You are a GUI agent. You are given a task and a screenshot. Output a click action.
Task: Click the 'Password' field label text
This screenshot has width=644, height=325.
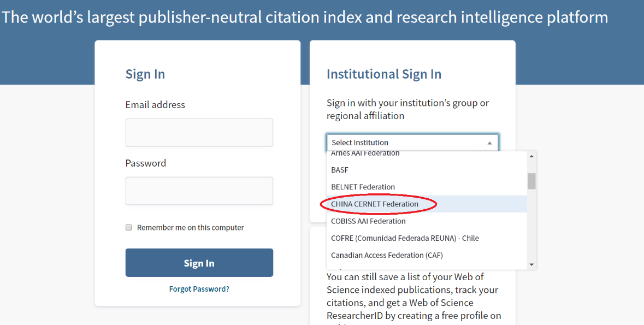click(145, 163)
